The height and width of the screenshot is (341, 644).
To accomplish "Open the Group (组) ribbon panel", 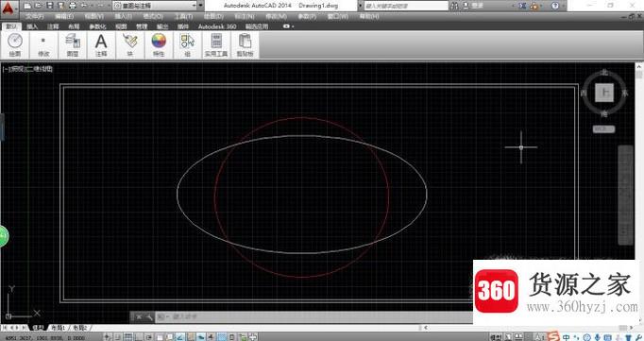I will pyautogui.click(x=187, y=45).
